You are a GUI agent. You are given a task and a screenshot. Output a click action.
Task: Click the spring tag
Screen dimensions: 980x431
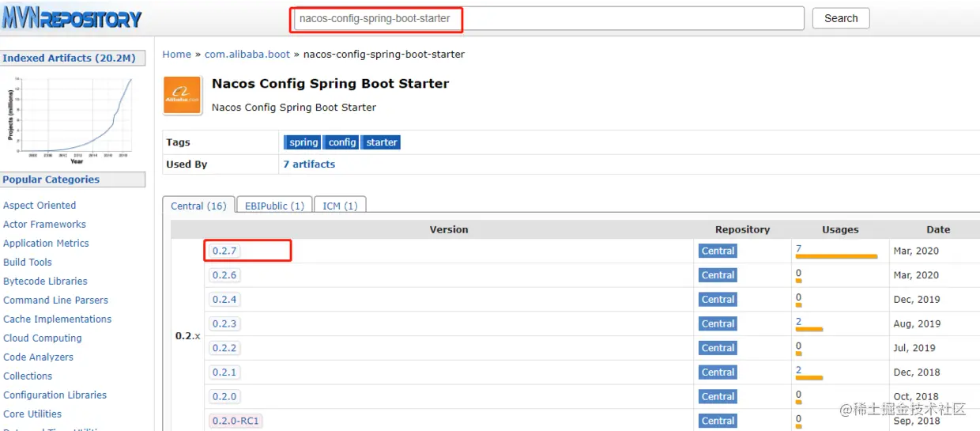pyautogui.click(x=303, y=142)
